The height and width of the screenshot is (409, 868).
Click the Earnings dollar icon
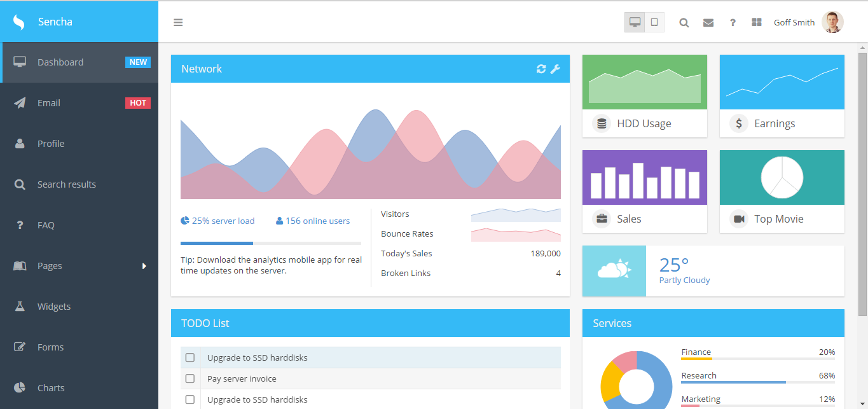click(738, 123)
